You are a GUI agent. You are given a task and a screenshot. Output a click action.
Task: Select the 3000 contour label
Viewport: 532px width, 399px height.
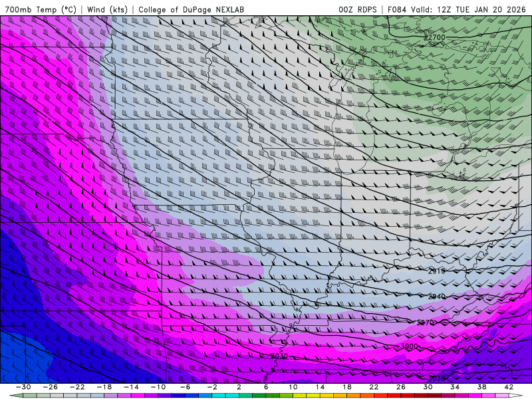point(409,346)
